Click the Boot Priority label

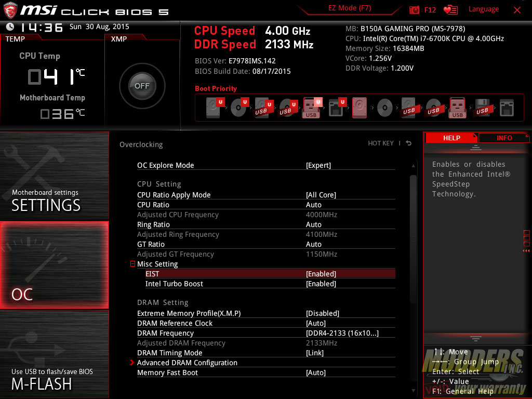point(216,88)
